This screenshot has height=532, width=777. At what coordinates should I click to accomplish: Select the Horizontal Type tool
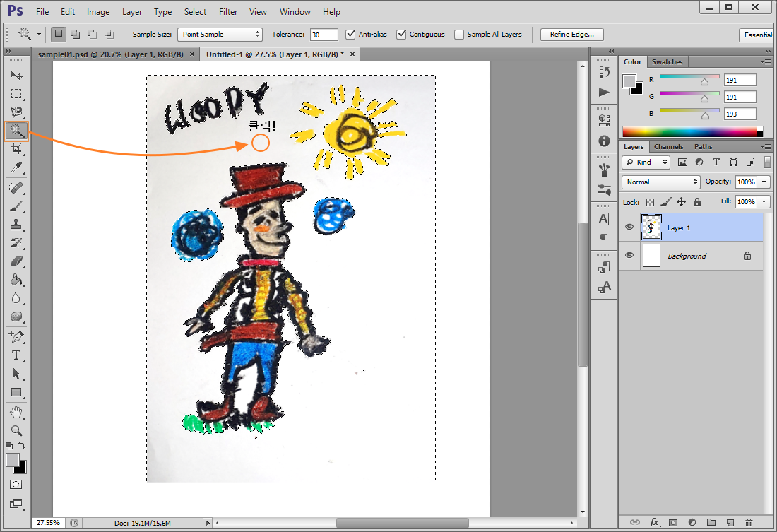[16, 355]
